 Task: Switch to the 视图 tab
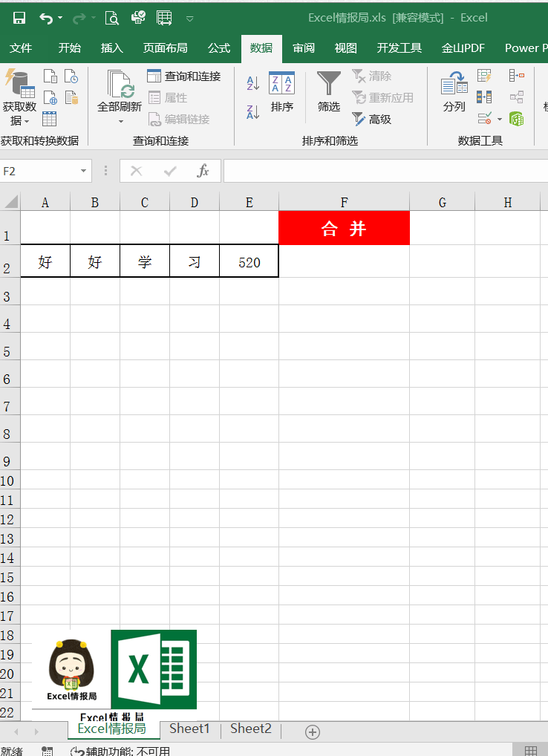pyautogui.click(x=345, y=48)
